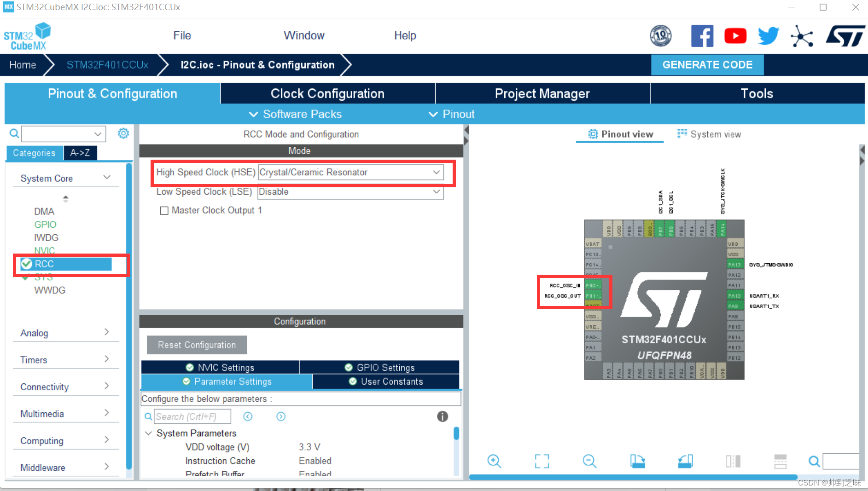Switch to the Project Manager tab
The image size is (868, 491).
click(542, 93)
